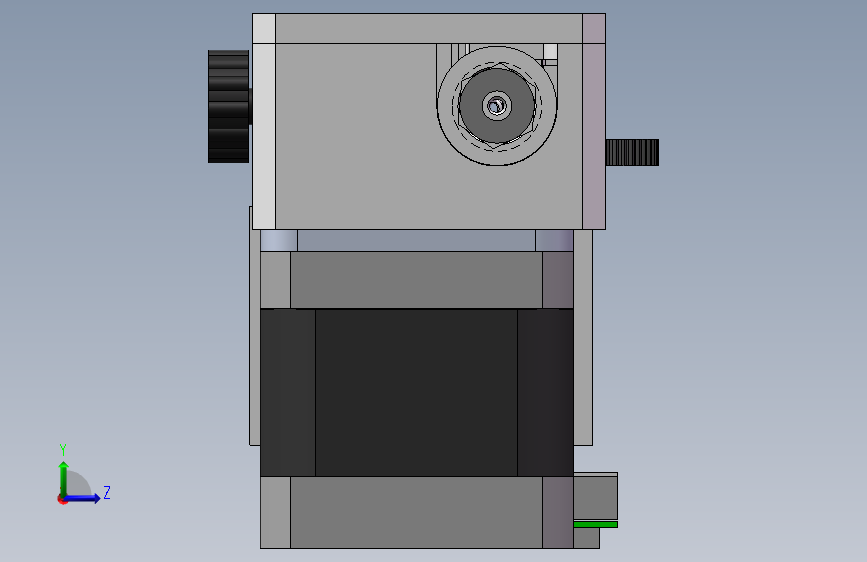The image size is (867, 562).
Task: Select the right standoff spacer under housing
Action: [x=554, y=241]
